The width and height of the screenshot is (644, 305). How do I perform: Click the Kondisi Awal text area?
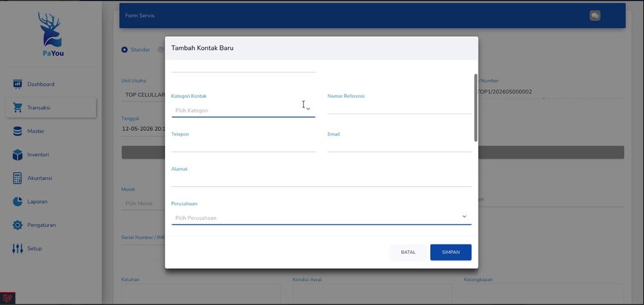coord(372,294)
